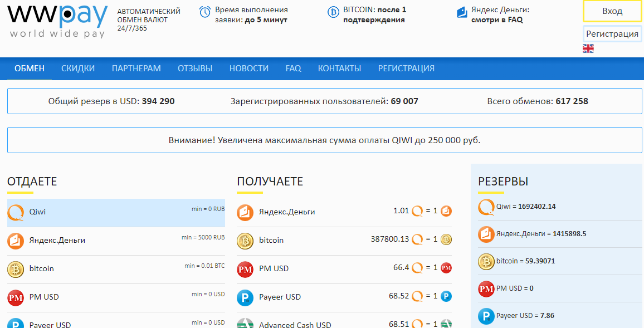Select Яндекс.Деньги in the ПОЛУЧАЕТЕ list
This screenshot has height=328, width=644.
coord(287,212)
